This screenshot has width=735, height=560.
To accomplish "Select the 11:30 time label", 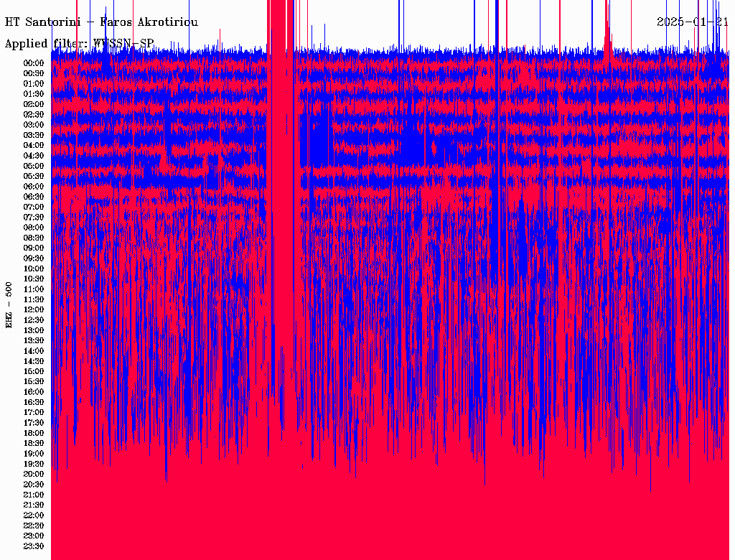I will point(34,299).
